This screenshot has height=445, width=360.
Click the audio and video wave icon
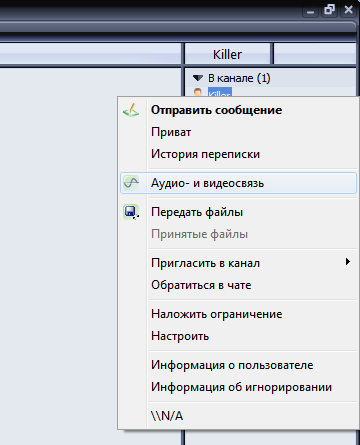point(131,183)
